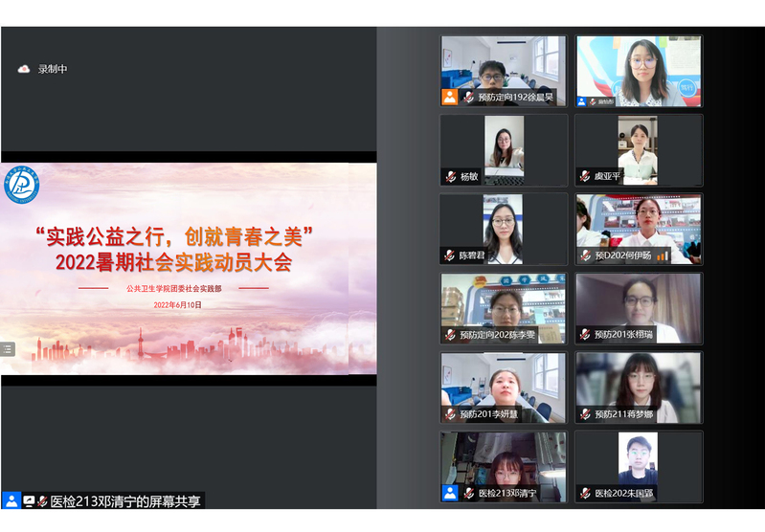Click the 医检213邓清宁的屏幕共享 label
The image size is (765, 532).
click(125, 500)
